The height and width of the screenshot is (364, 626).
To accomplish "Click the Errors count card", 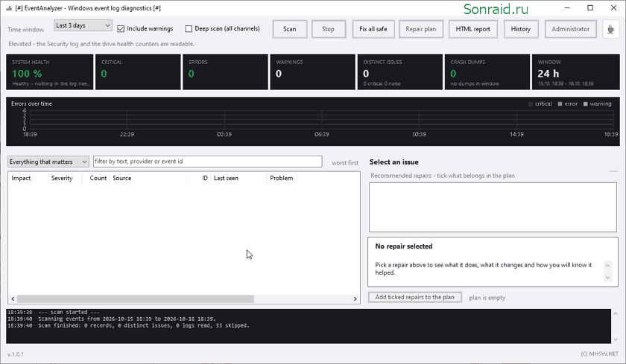I will pos(225,72).
